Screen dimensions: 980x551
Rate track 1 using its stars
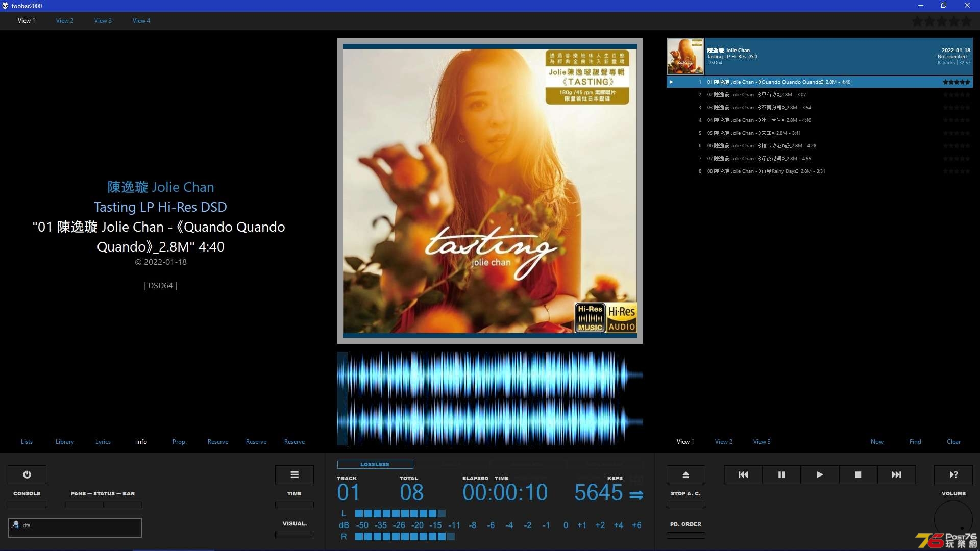(x=957, y=82)
